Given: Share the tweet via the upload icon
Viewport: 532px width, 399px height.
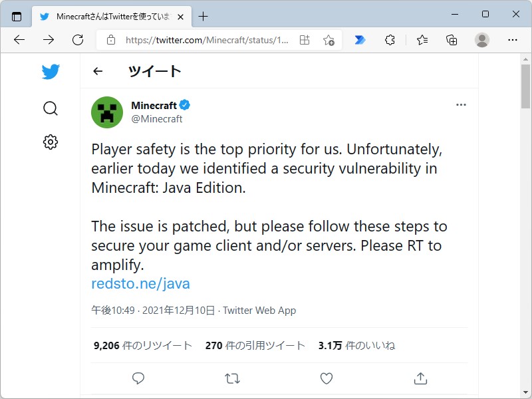Looking at the screenshot, I should tap(420, 378).
